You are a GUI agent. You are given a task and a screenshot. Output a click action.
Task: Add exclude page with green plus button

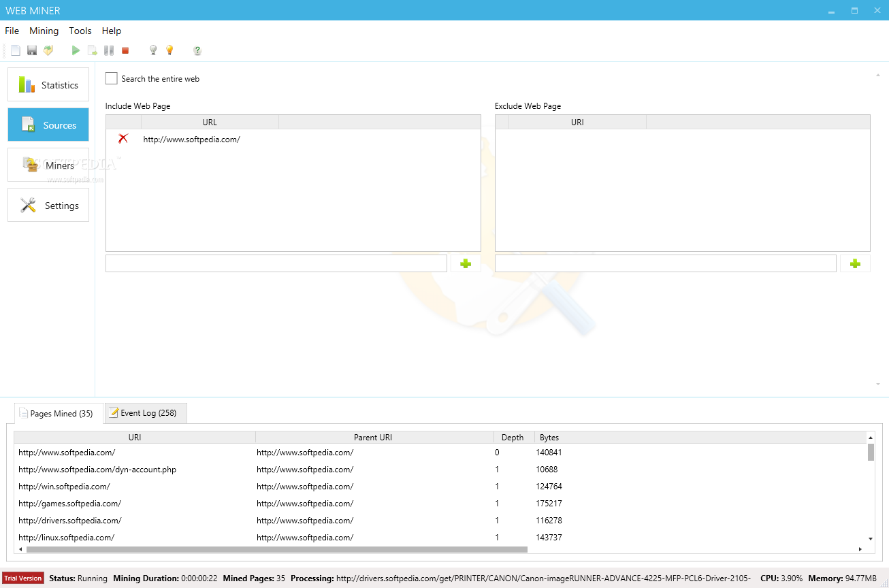click(x=855, y=263)
